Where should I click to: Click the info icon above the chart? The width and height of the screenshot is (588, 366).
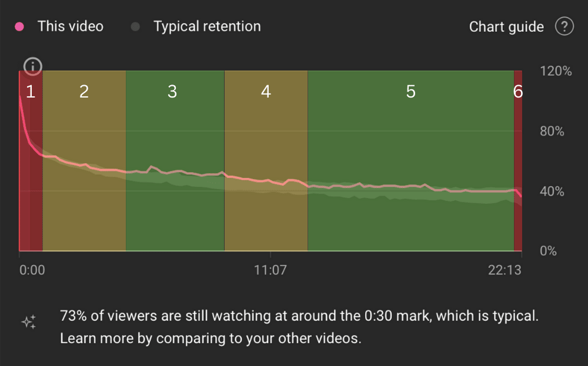(32, 67)
